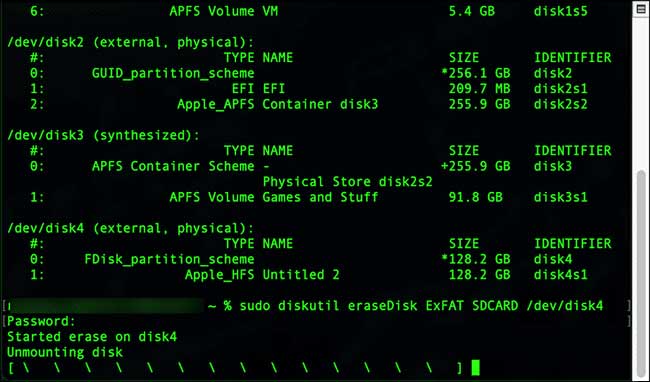This screenshot has height=382, width=650.
Task: Click the '/dev/disk3 (synthesized)' header
Action: [103, 135]
